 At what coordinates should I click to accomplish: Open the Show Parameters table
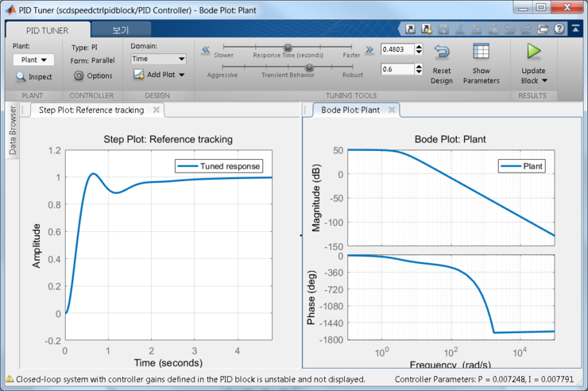click(x=481, y=52)
